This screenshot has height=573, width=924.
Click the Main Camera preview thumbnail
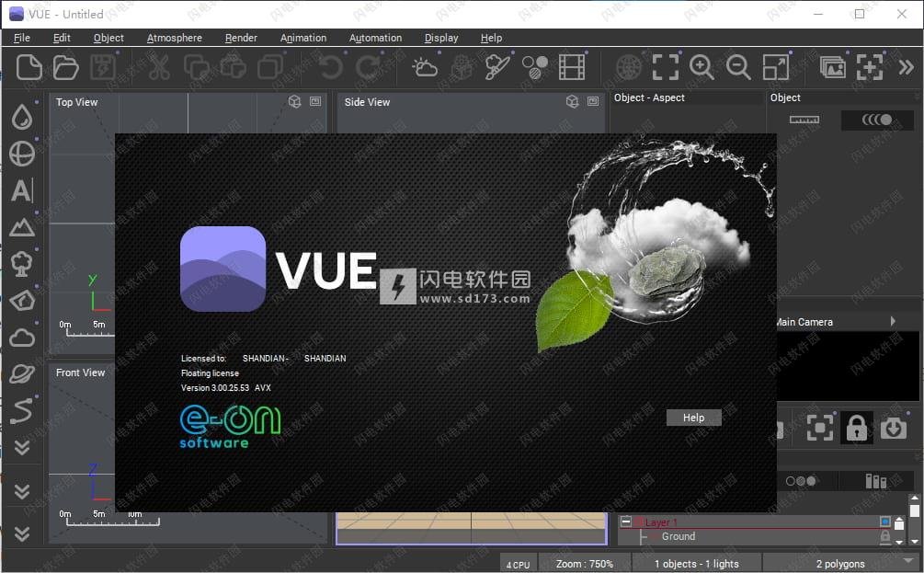coord(848,365)
